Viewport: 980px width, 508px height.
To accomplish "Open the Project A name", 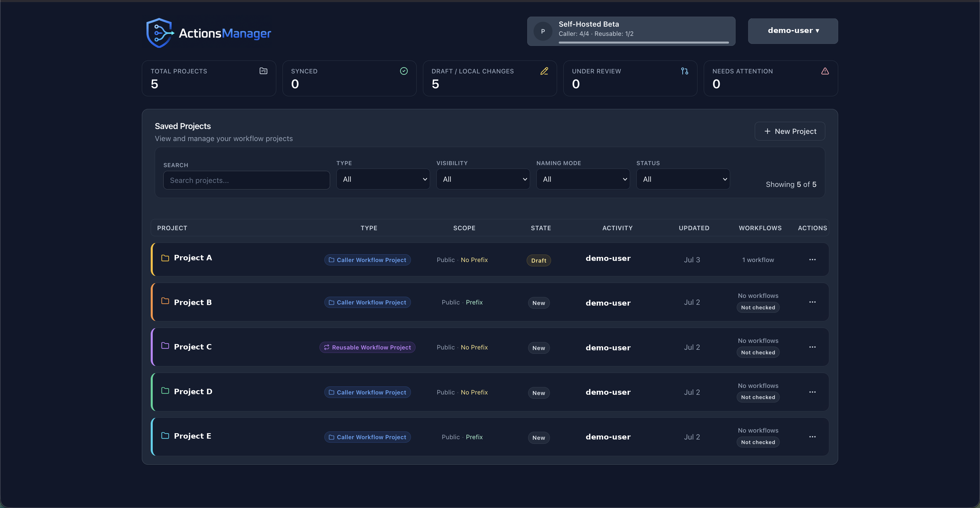I will click(x=193, y=258).
